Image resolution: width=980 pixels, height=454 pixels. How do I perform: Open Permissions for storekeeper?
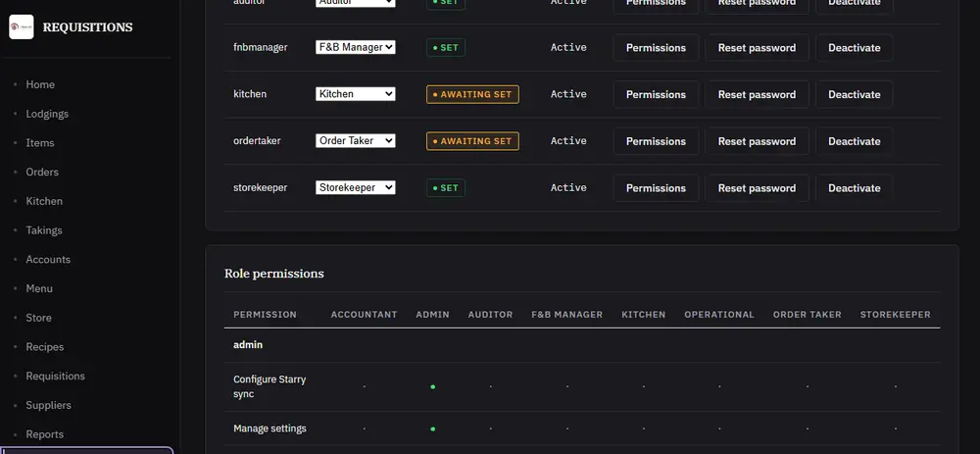pyautogui.click(x=656, y=188)
